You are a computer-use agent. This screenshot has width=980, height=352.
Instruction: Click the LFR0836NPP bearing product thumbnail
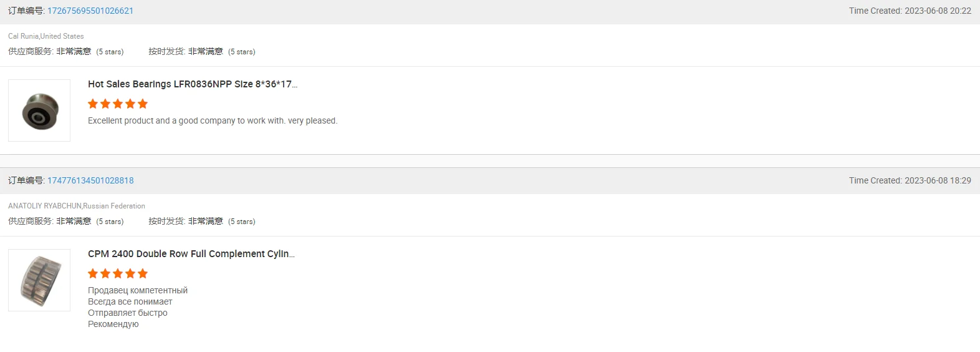coord(39,110)
